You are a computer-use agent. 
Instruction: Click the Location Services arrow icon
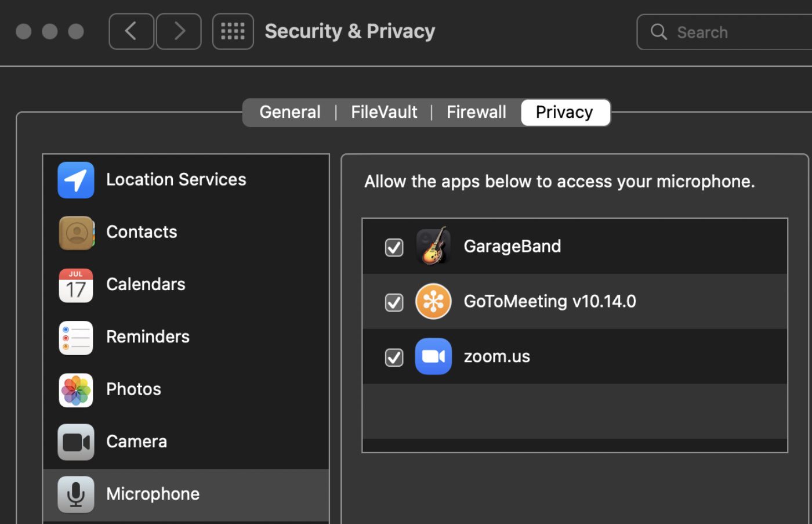(x=76, y=180)
